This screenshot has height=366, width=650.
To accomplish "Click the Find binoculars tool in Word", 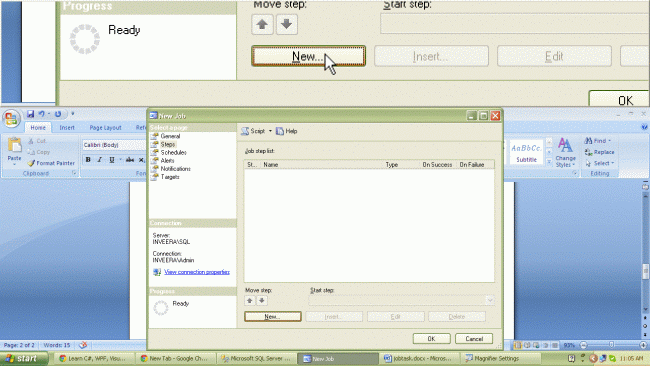I will click(597, 141).
